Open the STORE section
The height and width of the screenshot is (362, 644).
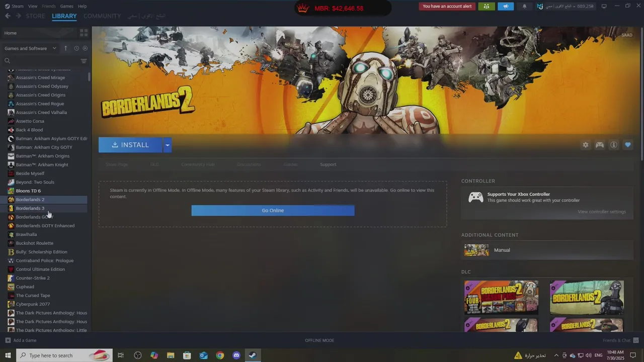(36, 16)
